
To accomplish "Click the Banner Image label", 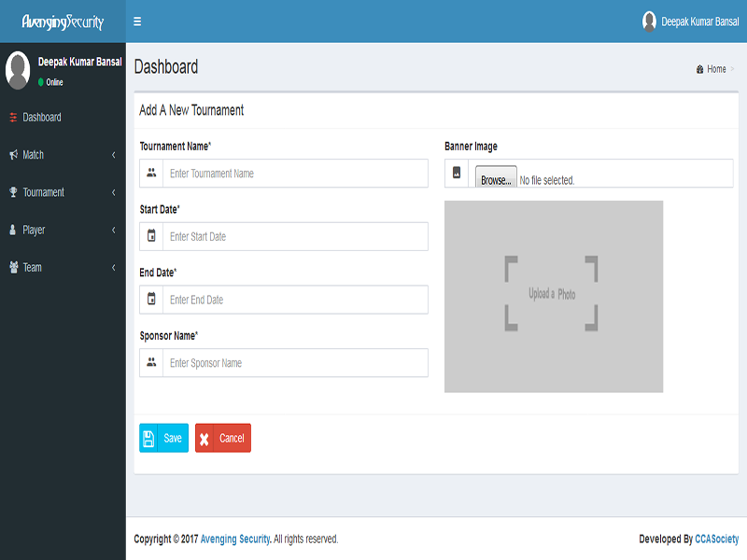I will (471, 147).
